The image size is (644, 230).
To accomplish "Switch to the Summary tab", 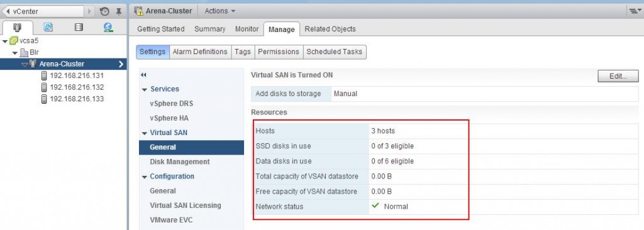I will coord(210,29).
